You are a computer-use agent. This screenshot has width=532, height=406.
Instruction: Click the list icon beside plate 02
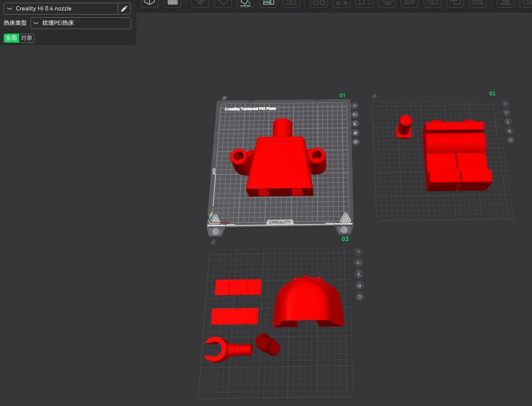pyautogui.click(x=507, y=113)
